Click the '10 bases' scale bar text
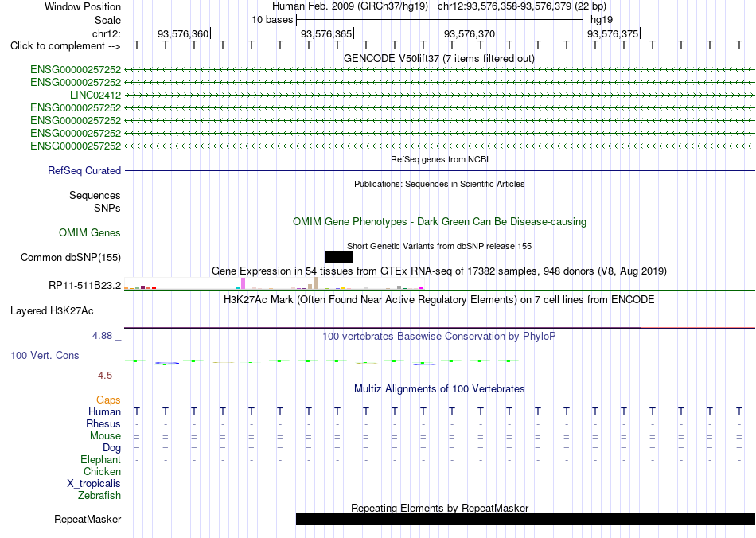 (x=272, y=20)
